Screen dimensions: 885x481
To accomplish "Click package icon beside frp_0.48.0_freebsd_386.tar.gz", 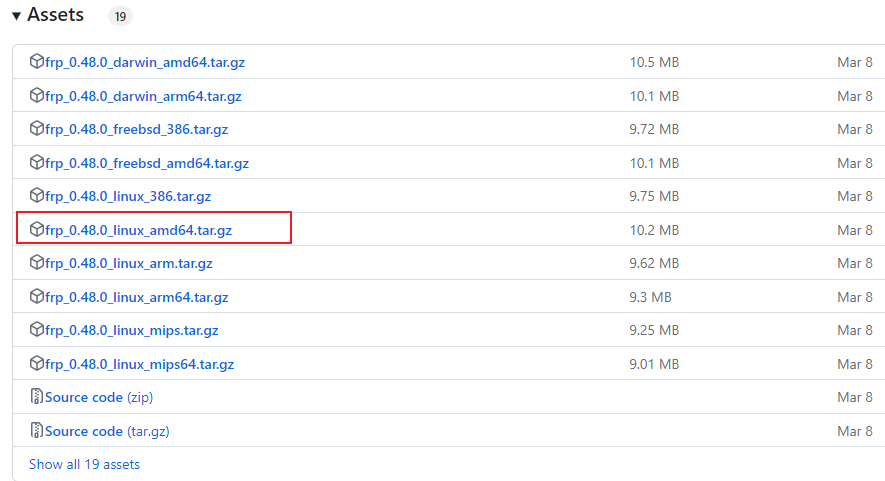I will pos(37,129).
